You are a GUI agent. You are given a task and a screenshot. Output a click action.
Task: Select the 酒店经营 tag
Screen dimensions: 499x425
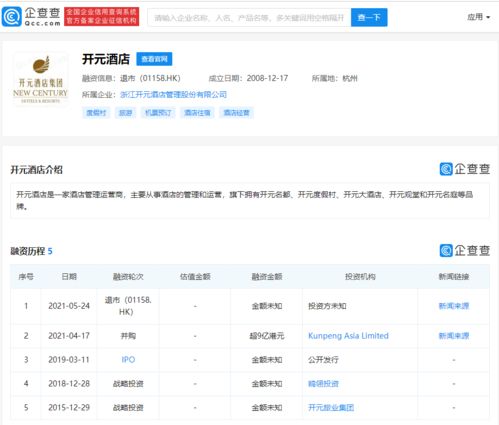(x=236, y=113)
